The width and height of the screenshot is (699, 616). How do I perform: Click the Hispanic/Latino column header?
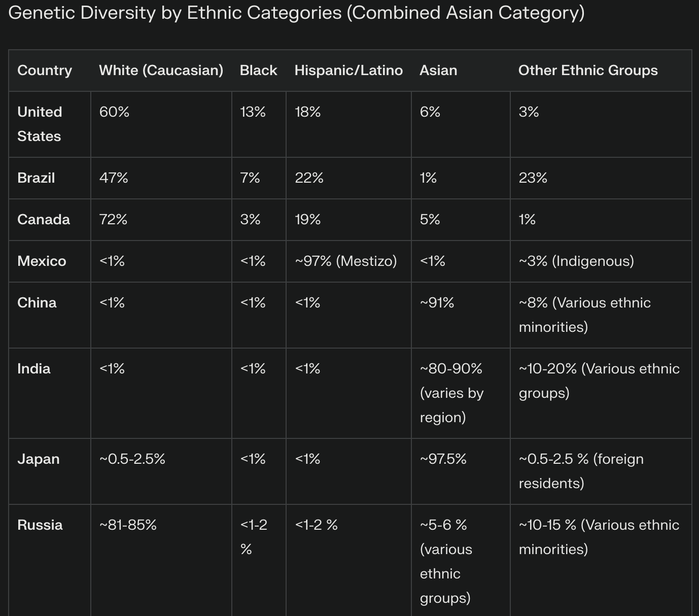(348, 71)
